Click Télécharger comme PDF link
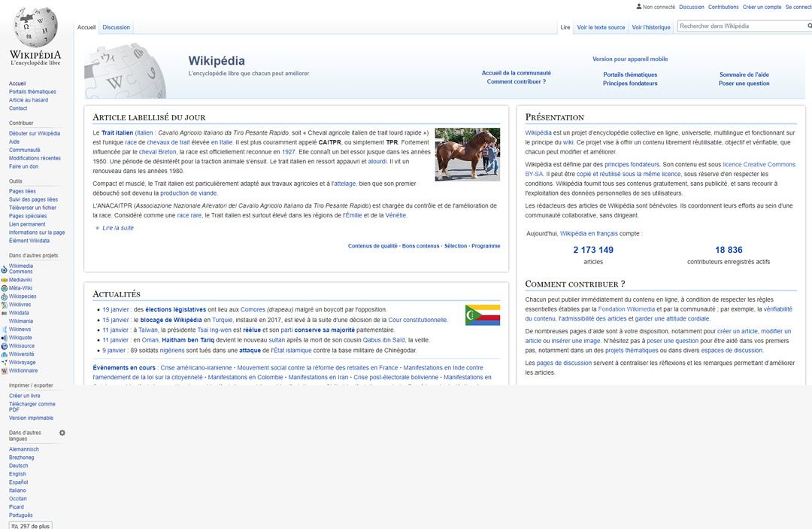Screen dimensions: 812x529 tap(32, 407)
